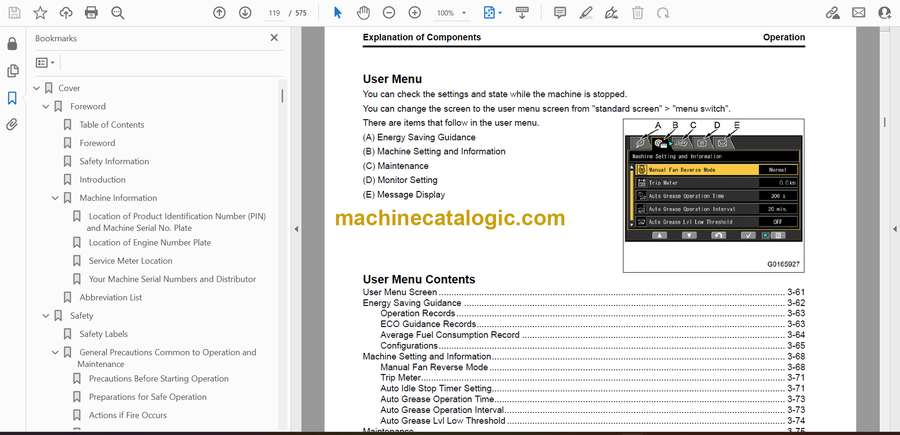Click the Manual Fan Reverse Mode contents entry
The image size is (900, 435).
[593, 367]
